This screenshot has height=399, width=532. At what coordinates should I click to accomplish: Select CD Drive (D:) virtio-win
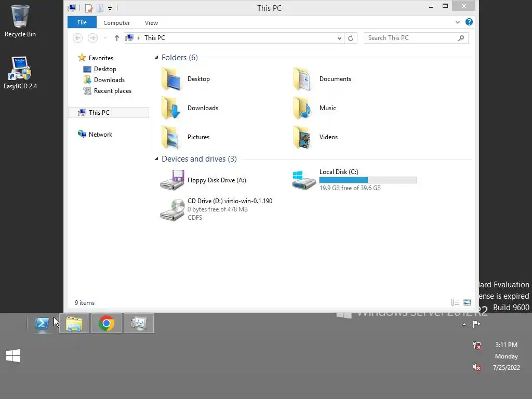click(216, 209)
